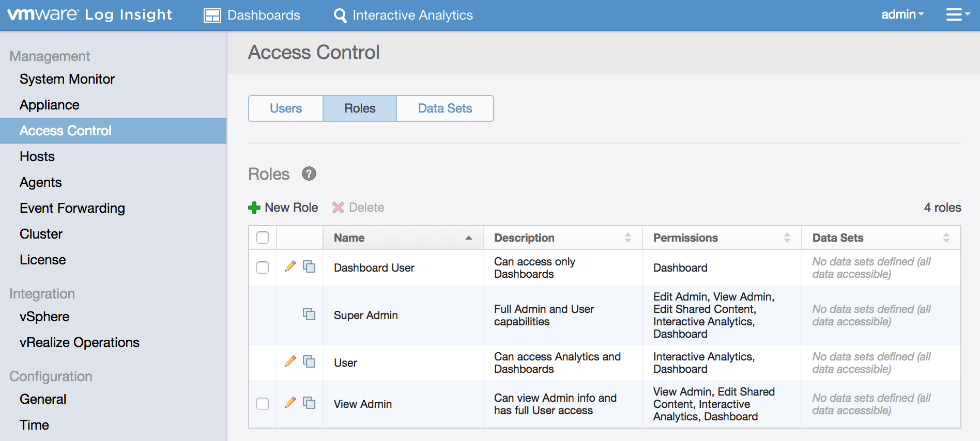The height and width of the screenshot is (441, 980).
Task: Switch to the Data Sets tab
Action: click(445, 108)
